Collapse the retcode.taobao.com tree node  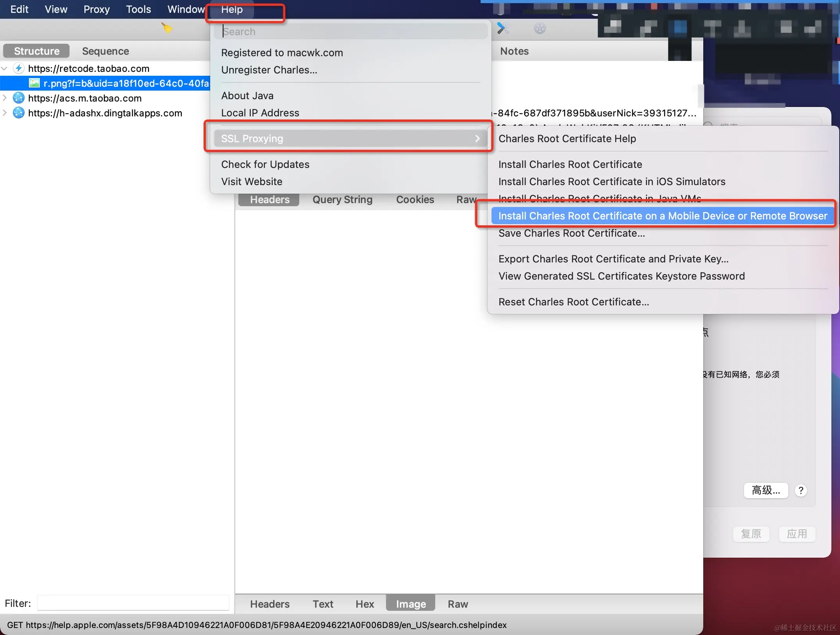click(x=5, y=69)
